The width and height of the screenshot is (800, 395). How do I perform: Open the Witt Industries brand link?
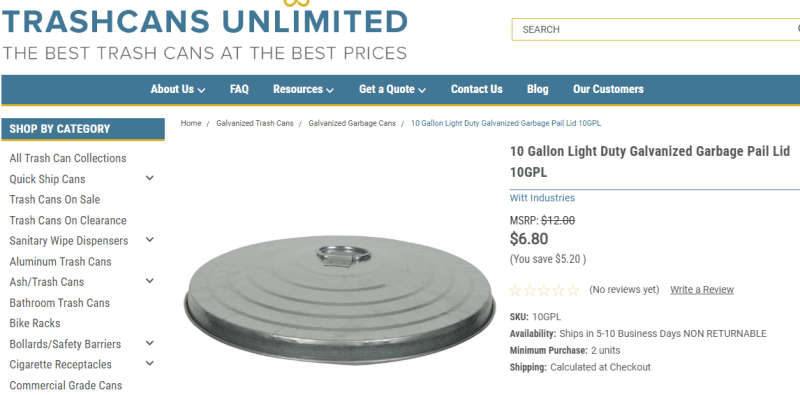coord(542,198)
